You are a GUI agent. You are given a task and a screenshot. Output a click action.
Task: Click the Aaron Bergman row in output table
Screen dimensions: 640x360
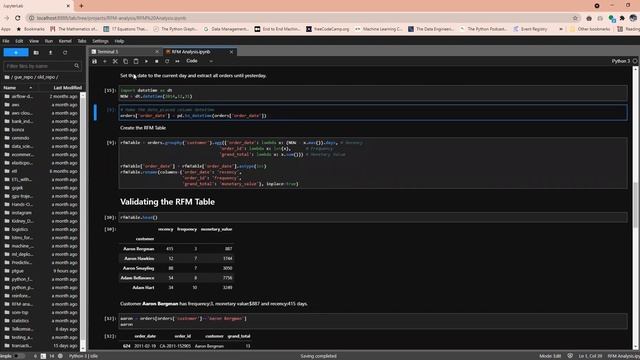click(176, 249)
